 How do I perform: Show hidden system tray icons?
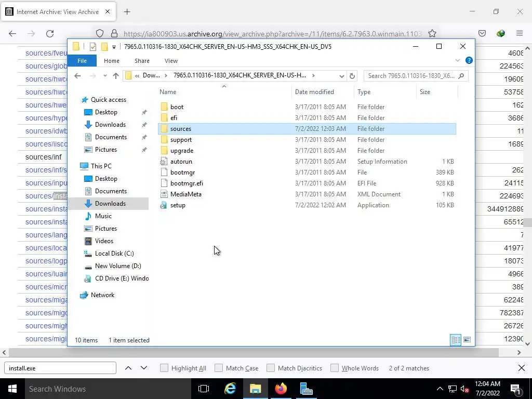coord(440,389)
